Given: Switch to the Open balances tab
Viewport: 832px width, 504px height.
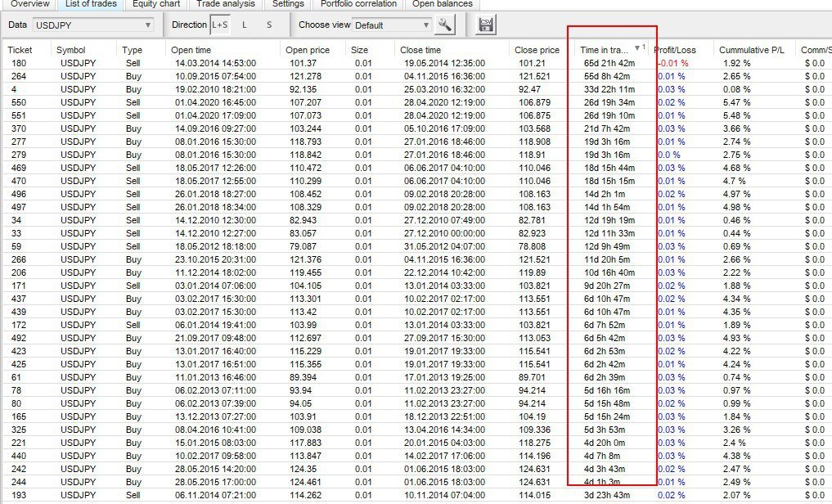Looking at the screenshot, I should [x=443, y=4].
